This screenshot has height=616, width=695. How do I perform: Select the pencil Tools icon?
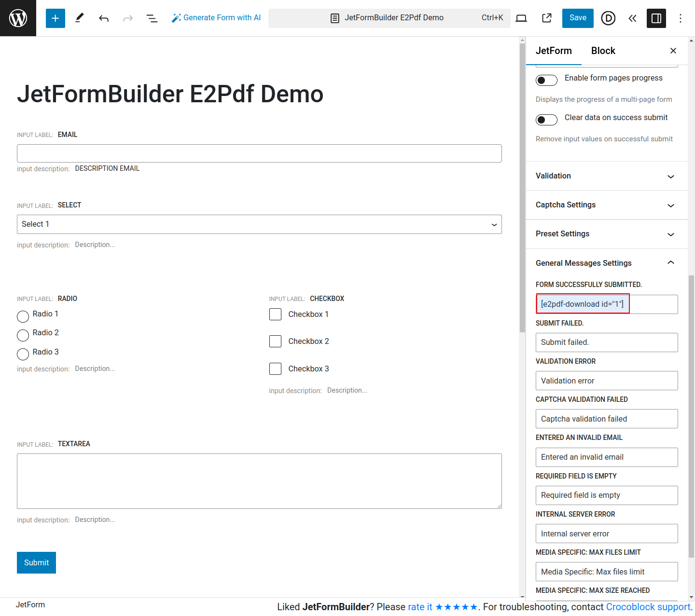[x=80, y=18]
